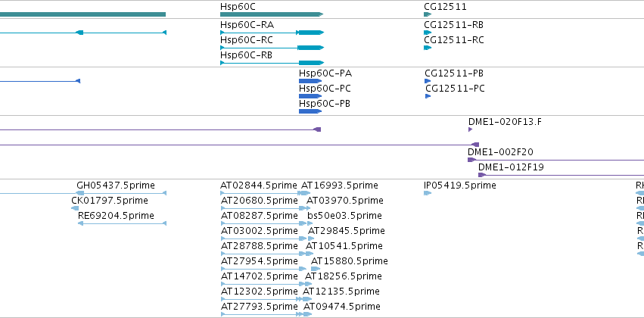Click DME1-020F13.F feature arrow
This screenshot has height=318, width=644.
pyautogui.click(x=470, y=129)
